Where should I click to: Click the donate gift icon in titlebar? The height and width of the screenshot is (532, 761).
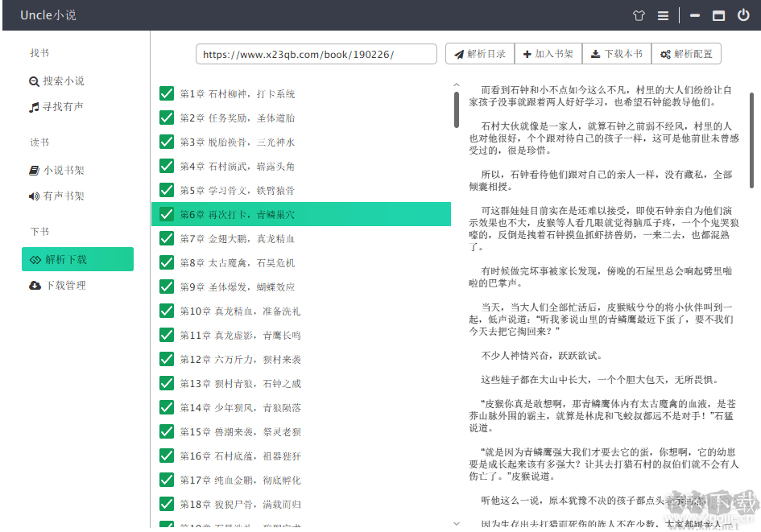[x=639, y=14]
